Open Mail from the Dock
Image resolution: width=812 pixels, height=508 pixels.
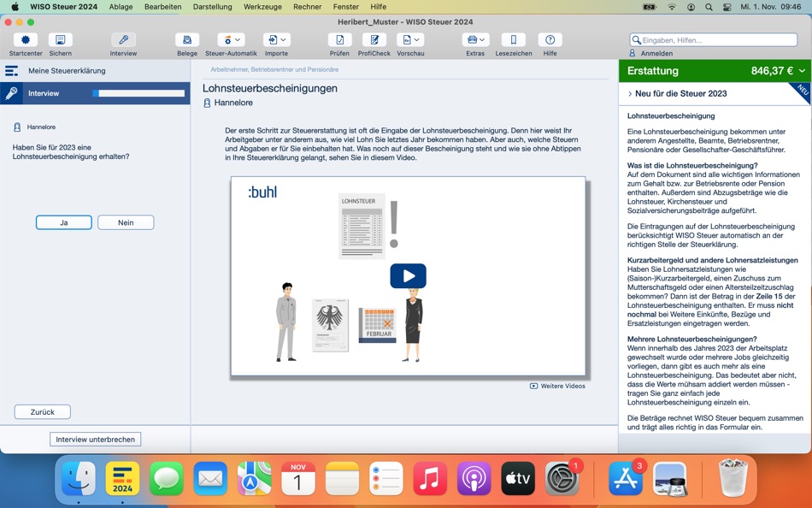210,478
